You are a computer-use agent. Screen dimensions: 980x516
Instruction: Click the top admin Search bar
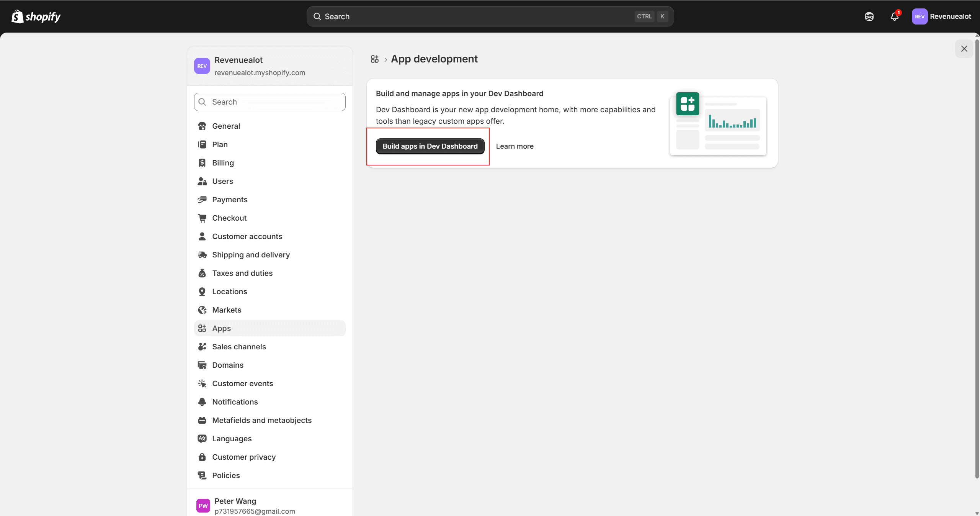click(x=490, y=16)
